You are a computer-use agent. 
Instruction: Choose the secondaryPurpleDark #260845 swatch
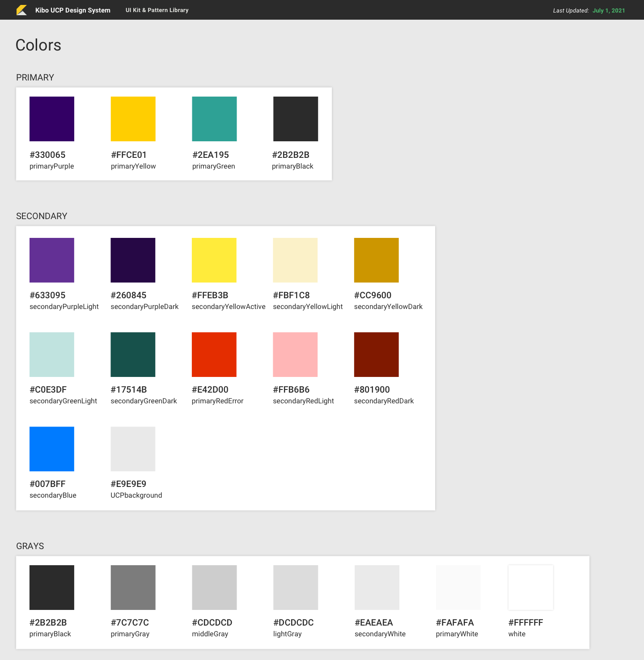tap(133, 260)
